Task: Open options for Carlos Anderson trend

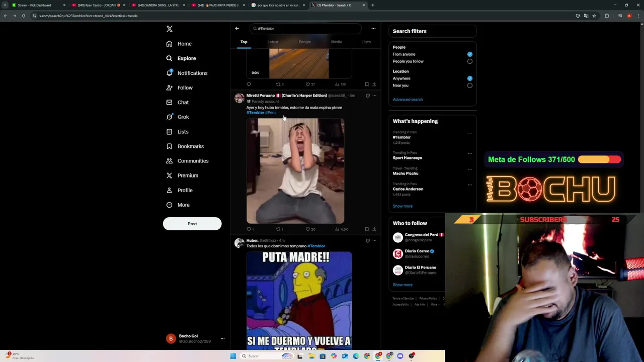Action: point(470,185)
